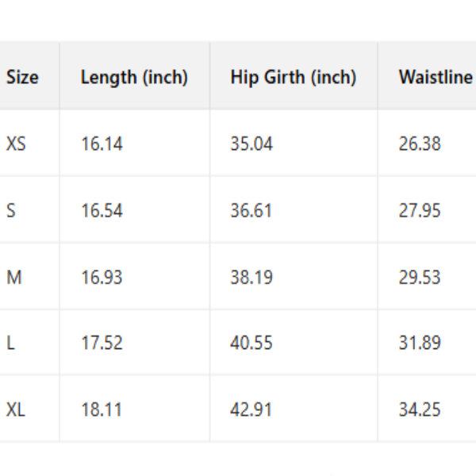476x476 pixels.
Task: Click the Size column header
Action: point(22,78)
